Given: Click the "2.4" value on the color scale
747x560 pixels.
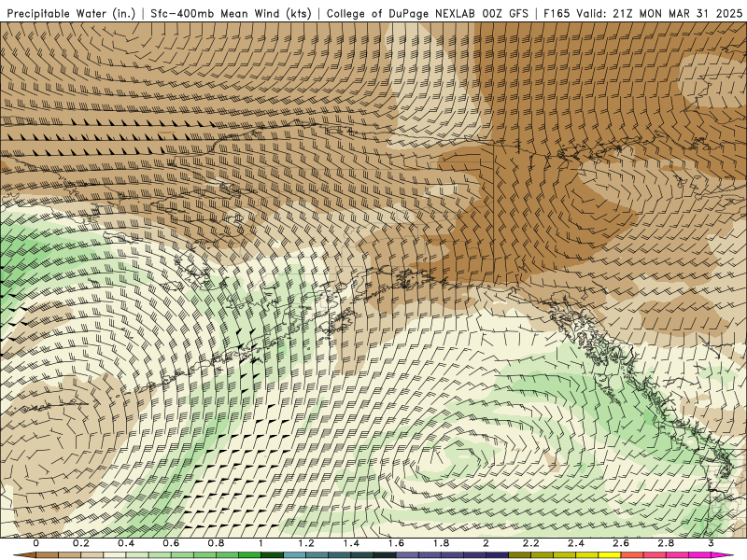Looking at the screenshot, I should click(576, 543).
